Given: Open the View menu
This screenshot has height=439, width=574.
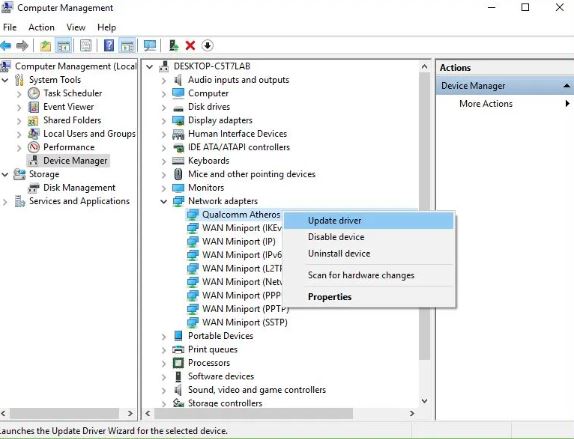Looking at the screenshot, I should point(76,27).
